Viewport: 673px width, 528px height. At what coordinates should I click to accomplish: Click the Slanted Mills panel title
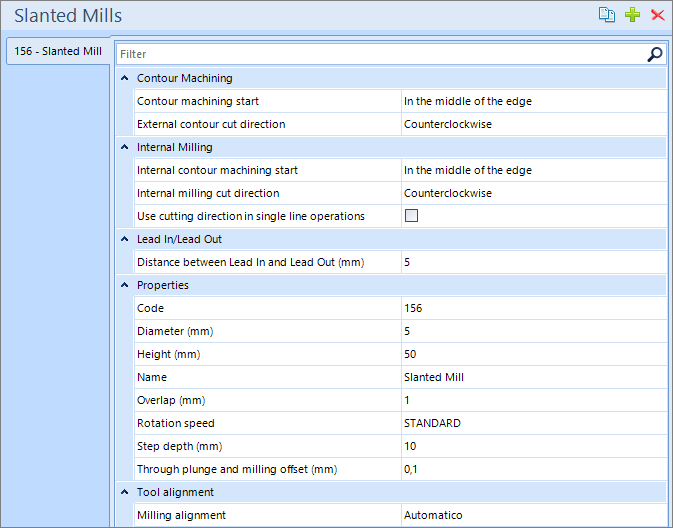68,15
